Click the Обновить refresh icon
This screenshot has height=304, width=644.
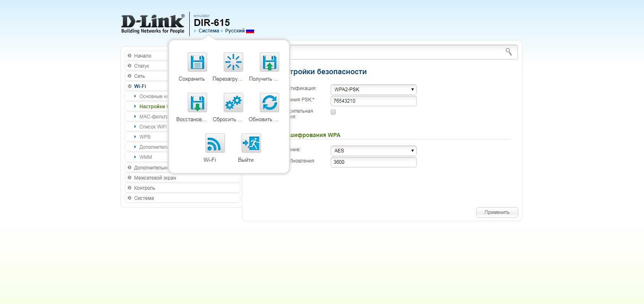click(x=269, y=103)
